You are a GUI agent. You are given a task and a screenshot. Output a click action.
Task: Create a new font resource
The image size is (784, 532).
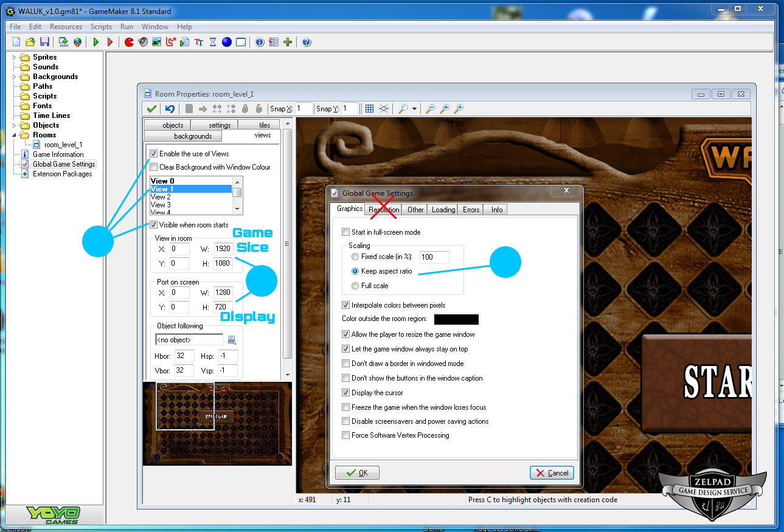tap(199, 42)
